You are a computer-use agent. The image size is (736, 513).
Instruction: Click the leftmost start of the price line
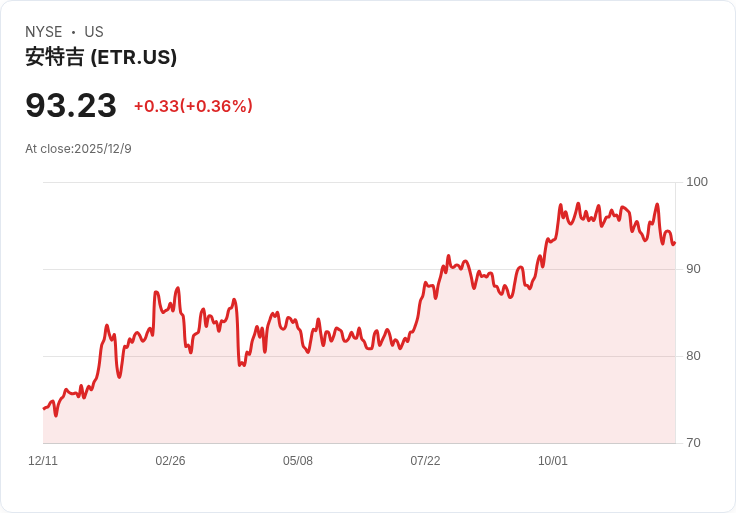[44, 408]
